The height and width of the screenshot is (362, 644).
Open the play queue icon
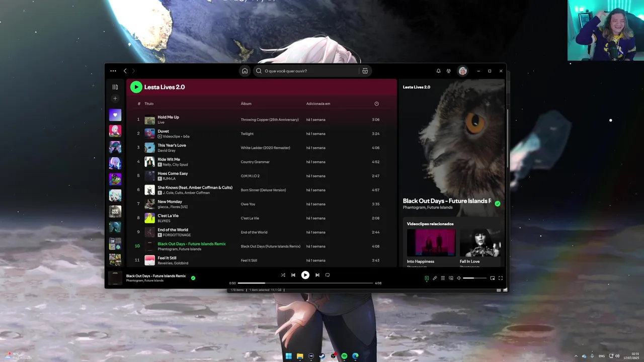tap(443, 278)
